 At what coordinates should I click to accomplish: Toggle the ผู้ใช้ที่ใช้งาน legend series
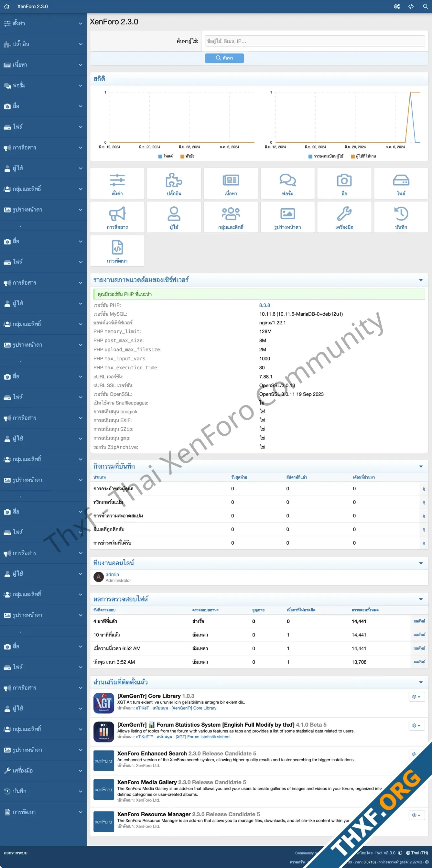coord(363,156)
